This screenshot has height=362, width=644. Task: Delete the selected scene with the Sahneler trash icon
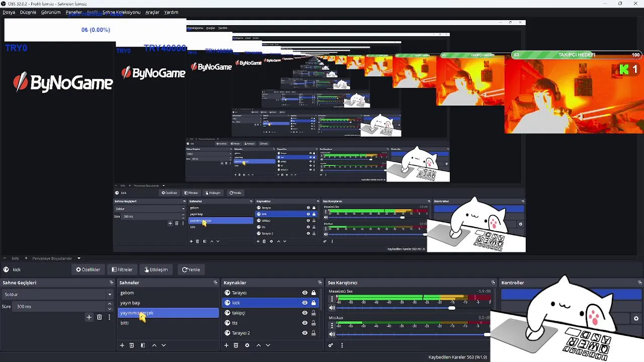click(132, 345)
